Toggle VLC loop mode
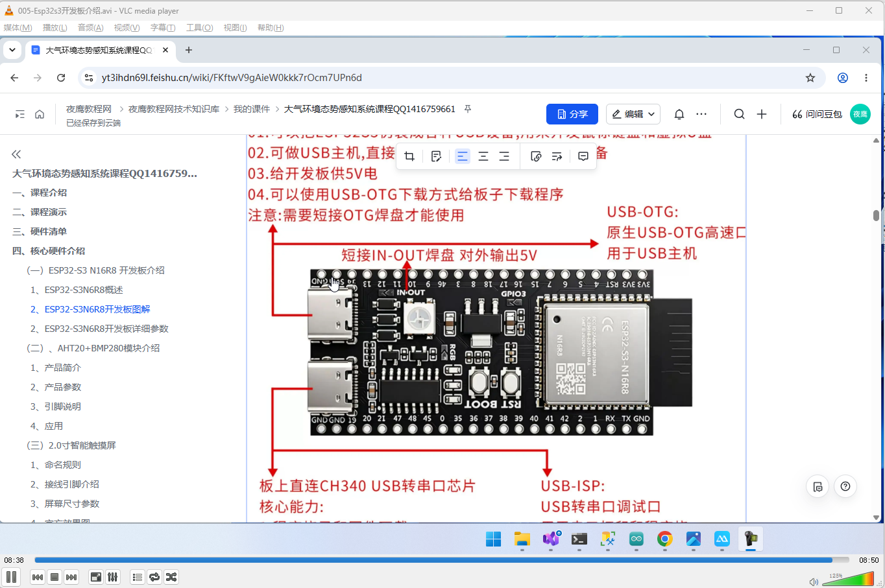 [154, 577]
